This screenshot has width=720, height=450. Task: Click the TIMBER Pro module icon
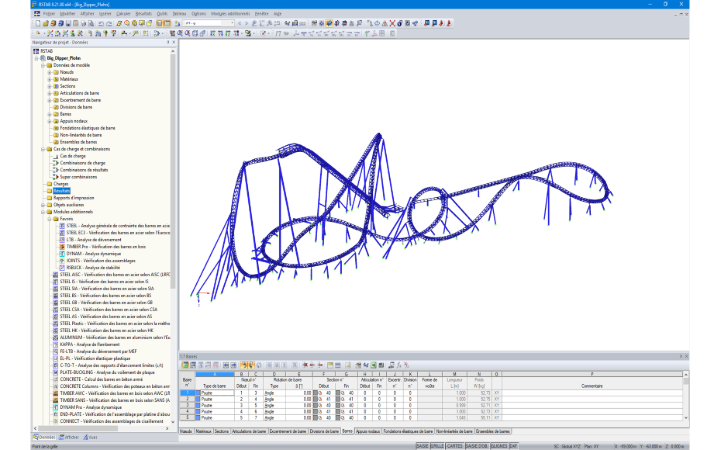tap(62, 247)
